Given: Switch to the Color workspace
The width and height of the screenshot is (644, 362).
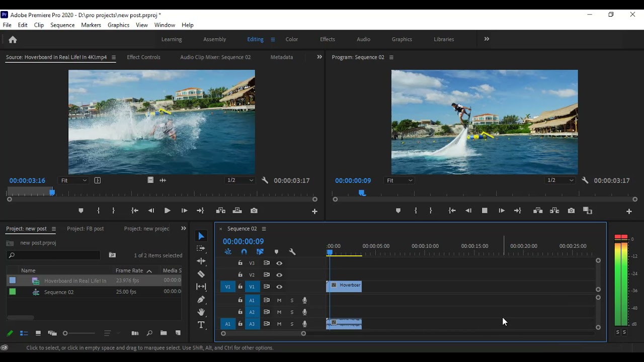Looking at the screenshot, I should 292,39.
